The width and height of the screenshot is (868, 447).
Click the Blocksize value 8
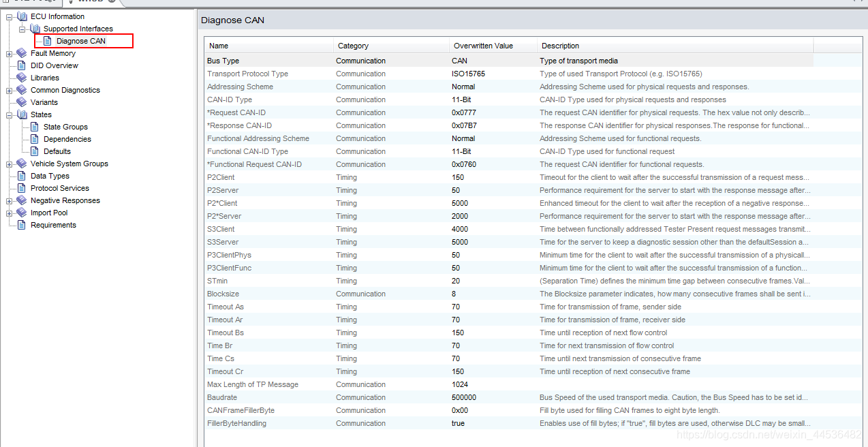454,294
